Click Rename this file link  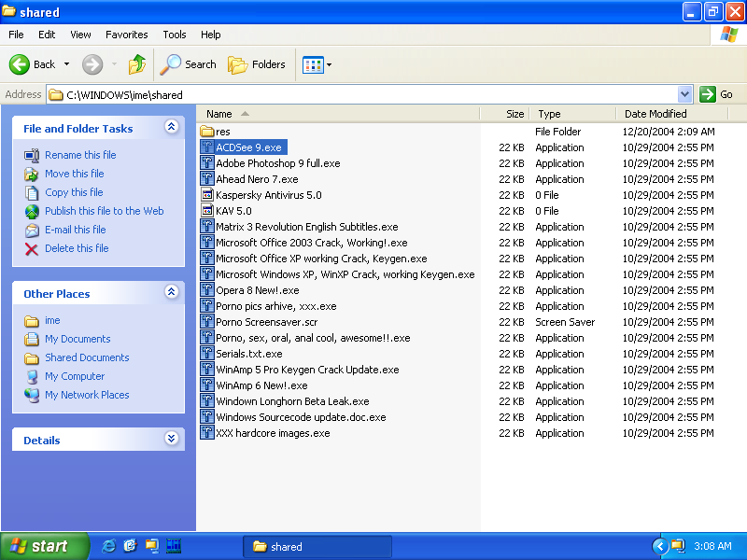tap(80, 155)
